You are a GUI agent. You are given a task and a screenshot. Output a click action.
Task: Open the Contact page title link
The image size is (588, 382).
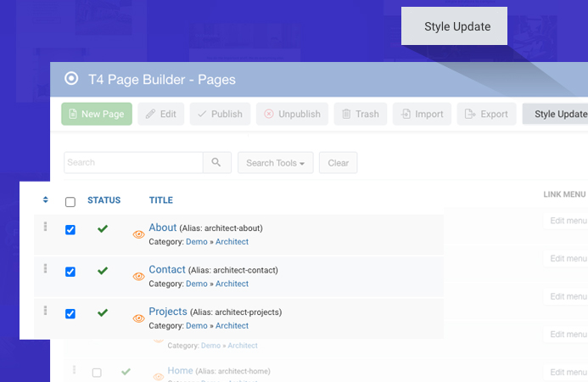167,269
